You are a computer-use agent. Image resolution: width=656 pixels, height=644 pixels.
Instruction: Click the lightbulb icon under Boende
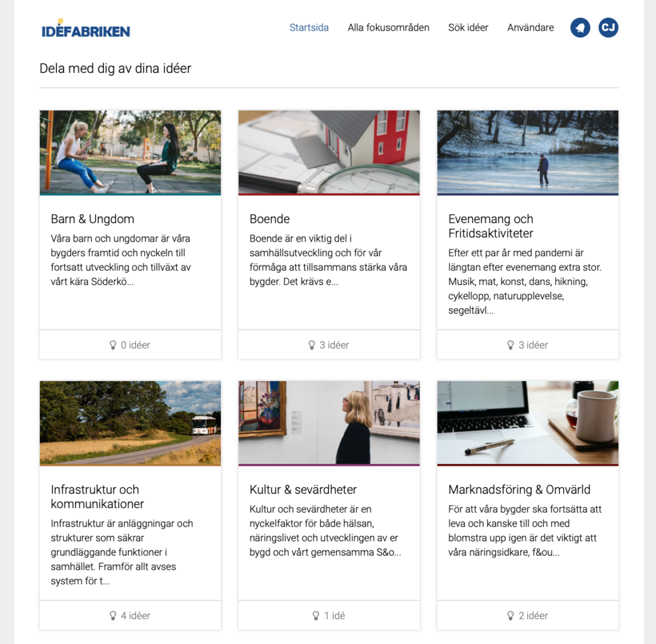click(312, 345)
